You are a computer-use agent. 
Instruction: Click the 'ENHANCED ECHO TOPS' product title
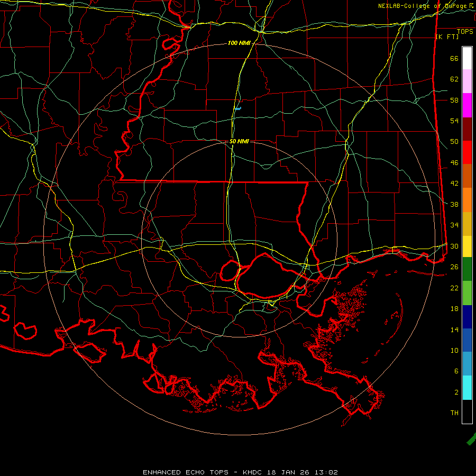click(x=186, y=472)
